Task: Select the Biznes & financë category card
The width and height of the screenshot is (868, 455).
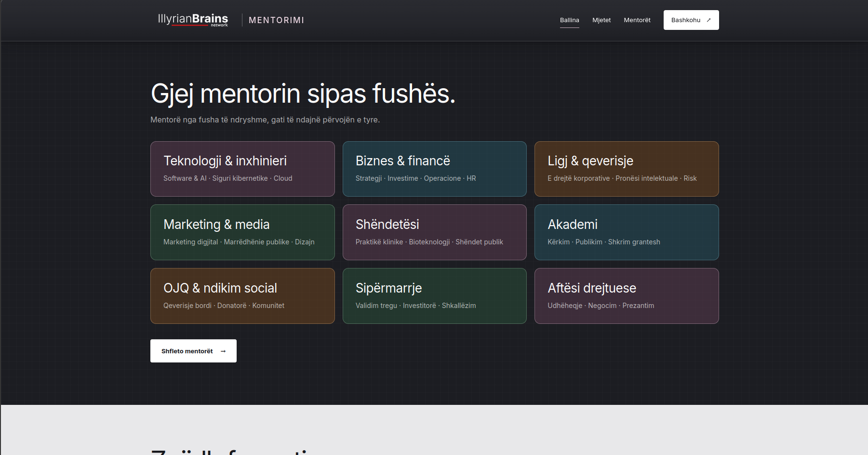Action: [x=435, y=169]
